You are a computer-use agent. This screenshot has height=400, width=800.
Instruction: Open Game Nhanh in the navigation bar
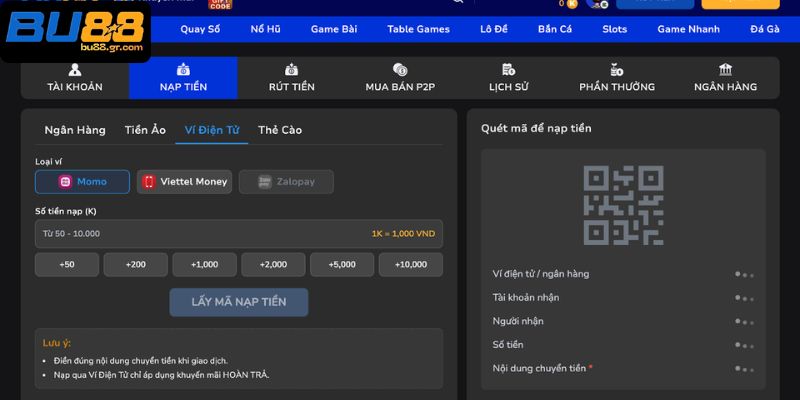click(688, 29)
